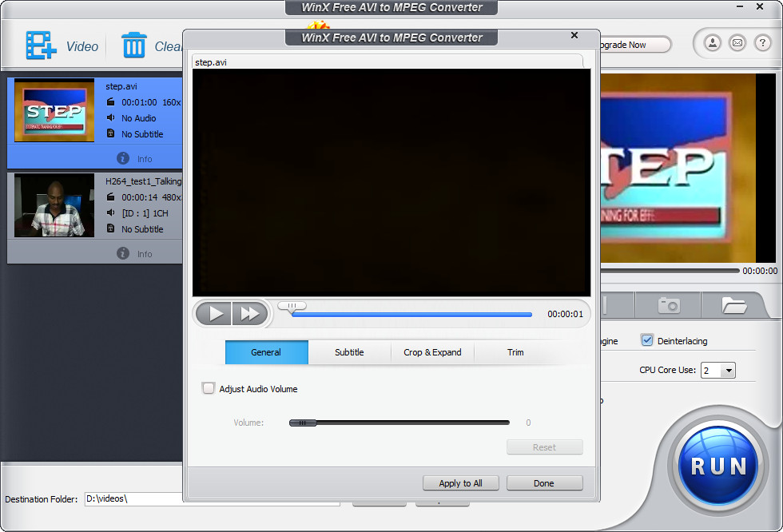Click the No Audio text for step.avi
Viewport: 783px width, 532px height.
pyautogui.click(x=139, y=118)
